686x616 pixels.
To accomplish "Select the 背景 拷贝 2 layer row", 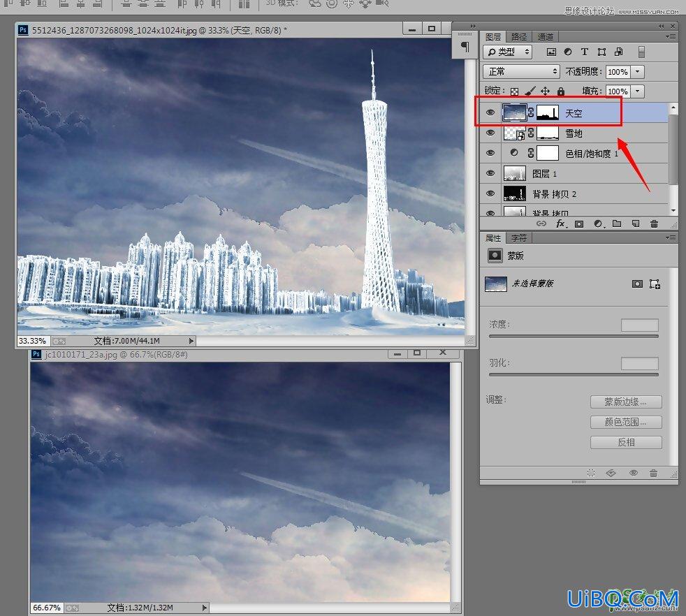I will coord(574,193).
